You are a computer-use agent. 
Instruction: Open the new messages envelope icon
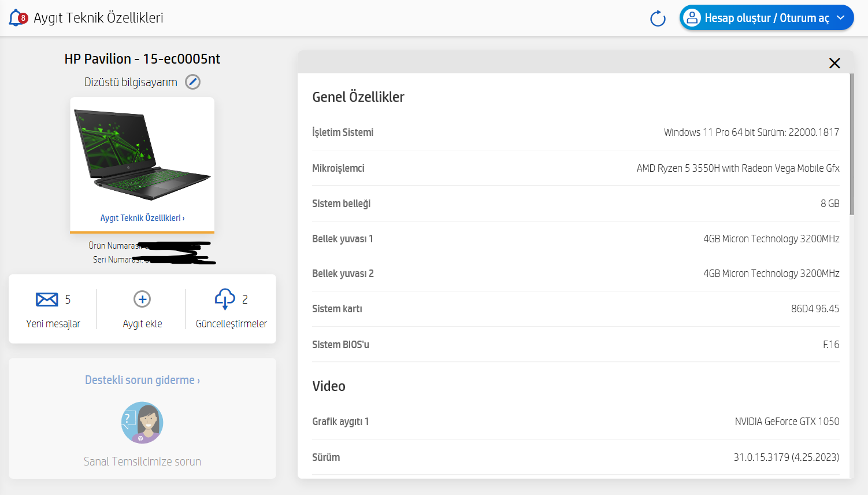click(47, 299)
